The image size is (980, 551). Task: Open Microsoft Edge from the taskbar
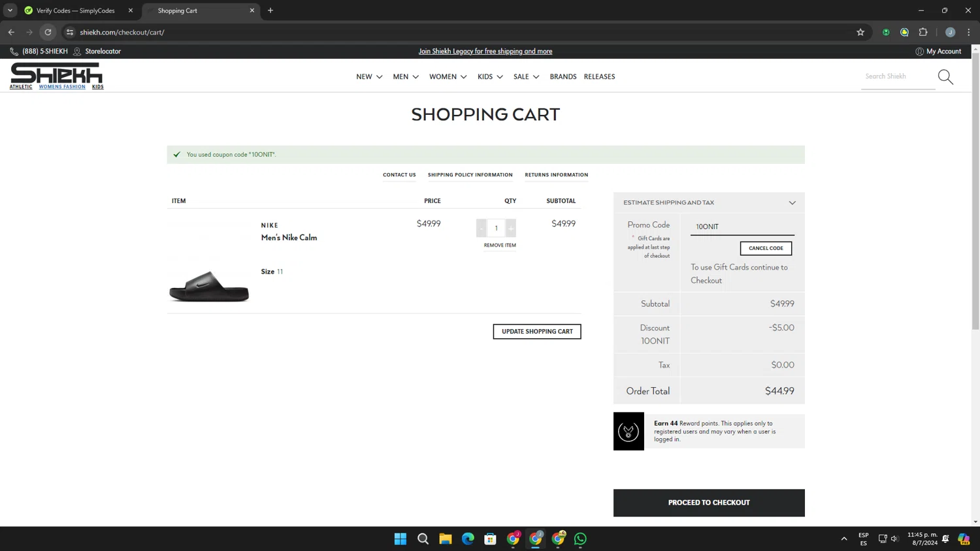click(x=468, y=539)
